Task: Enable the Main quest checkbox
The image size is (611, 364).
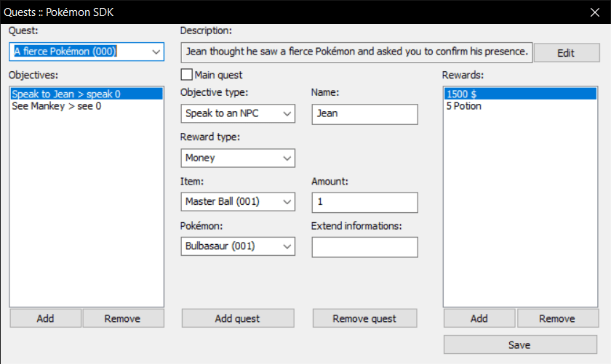Action: [187, 75]
